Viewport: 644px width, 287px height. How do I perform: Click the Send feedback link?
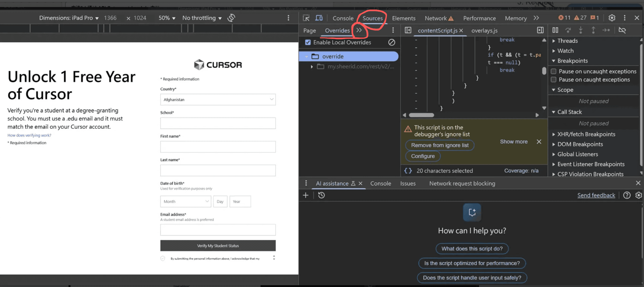coord(596,195)
